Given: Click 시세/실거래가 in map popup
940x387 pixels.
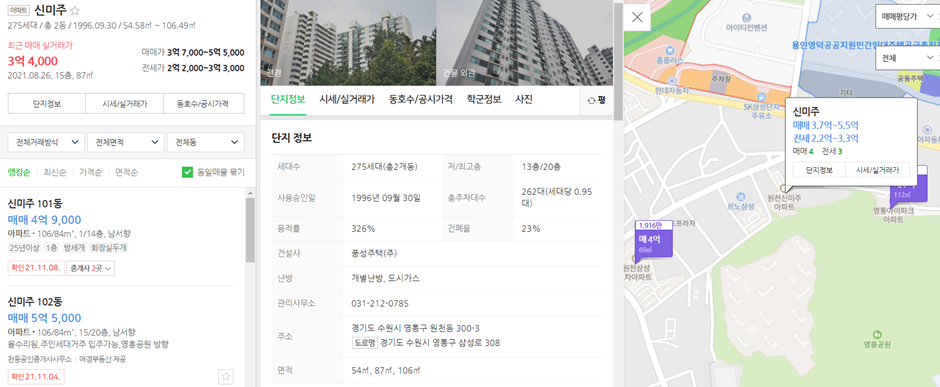Looking at the screenshot, I should (878, 170).
